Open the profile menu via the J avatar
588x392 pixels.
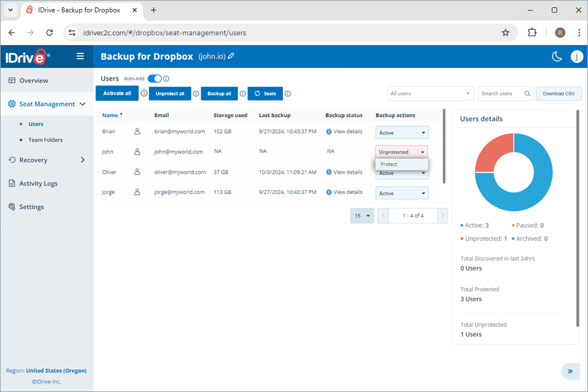(x=577, y=56)
